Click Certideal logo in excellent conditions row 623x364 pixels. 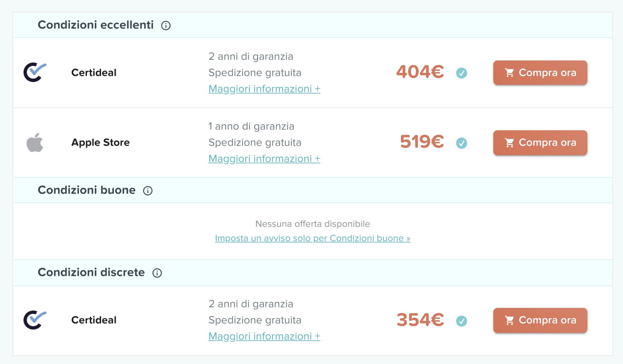coord(35,72)
